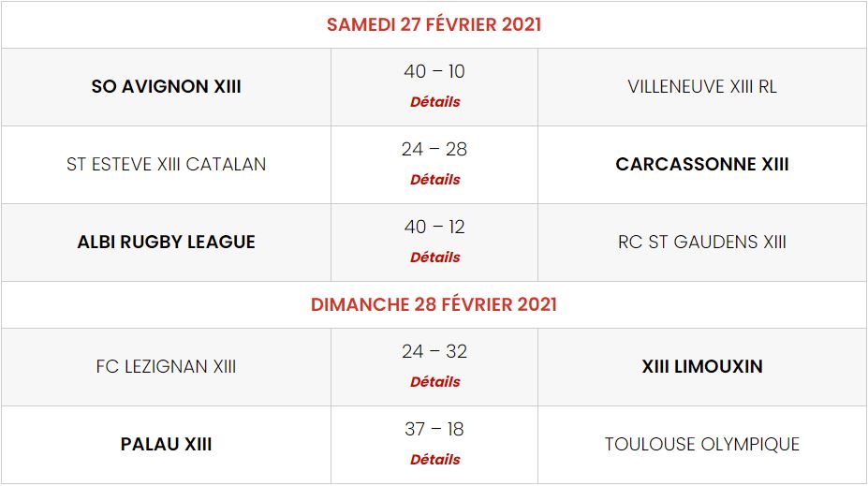
Task: Open Détails for St Esteve vs Carcassonne match
Action: tap(434, 179)
